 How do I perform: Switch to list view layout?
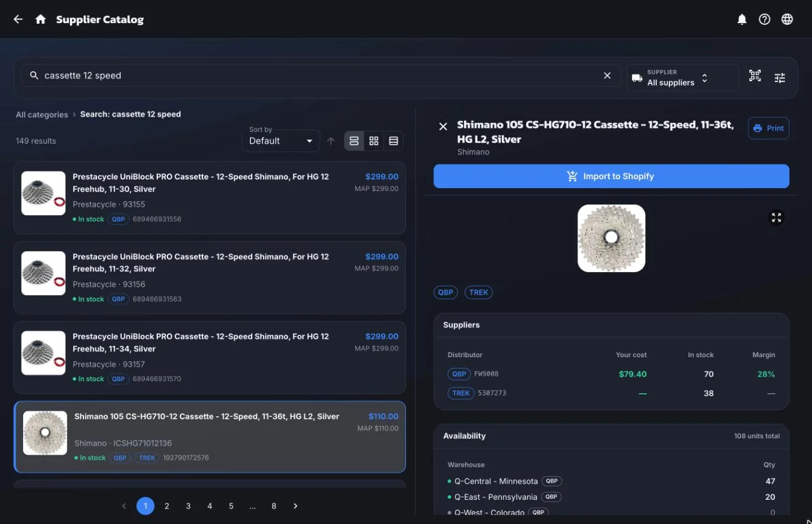point(354,141)
